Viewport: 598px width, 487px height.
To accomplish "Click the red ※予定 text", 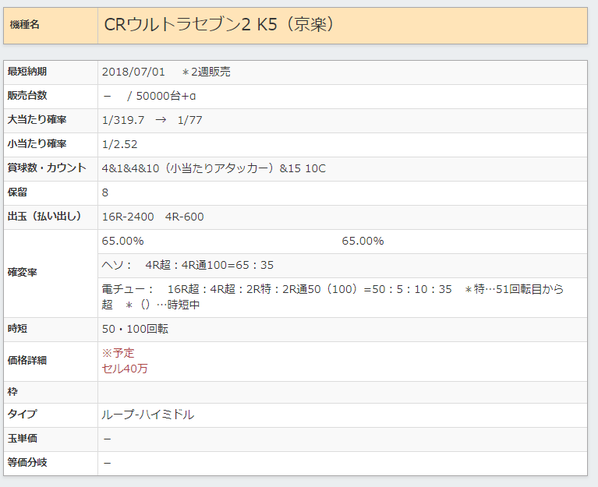I will click(x=118, y=353).
